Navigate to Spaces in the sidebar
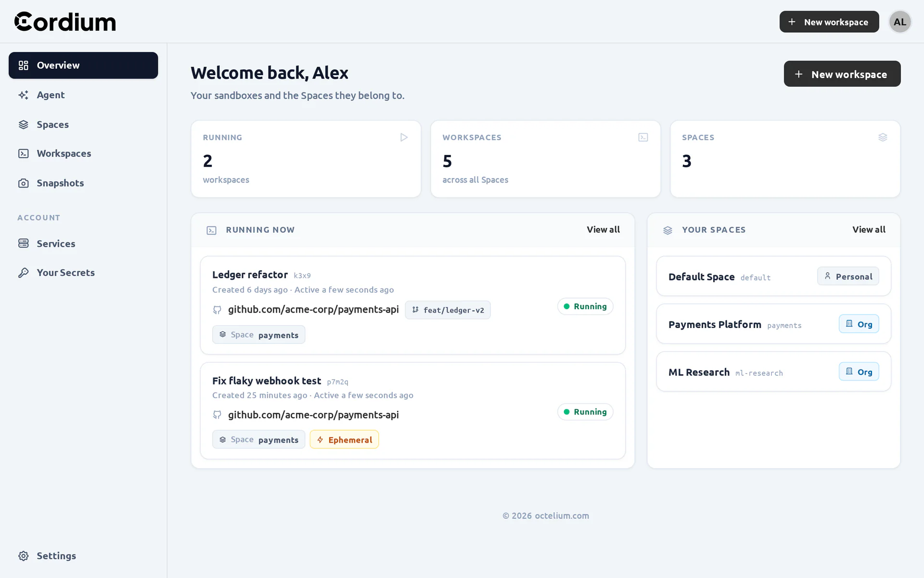The height and width of the screenshot is (578, 924). (x=83, y=124)
